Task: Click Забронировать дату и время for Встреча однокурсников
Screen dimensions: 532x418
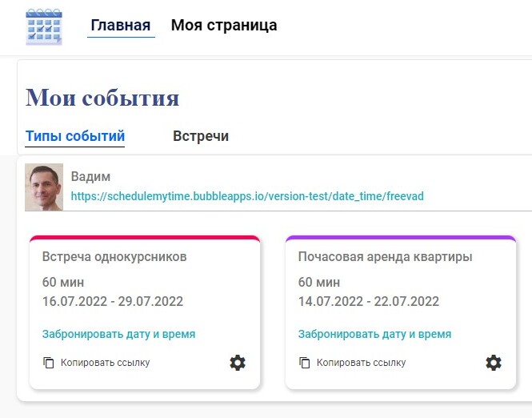Action: tap(118, 334)
